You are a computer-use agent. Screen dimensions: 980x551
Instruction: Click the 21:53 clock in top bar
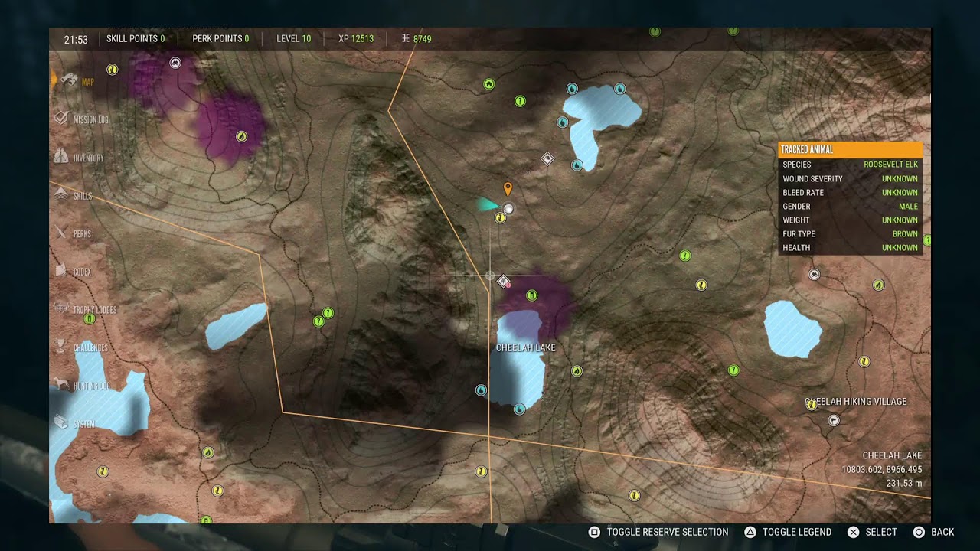(x=76, y=40)
